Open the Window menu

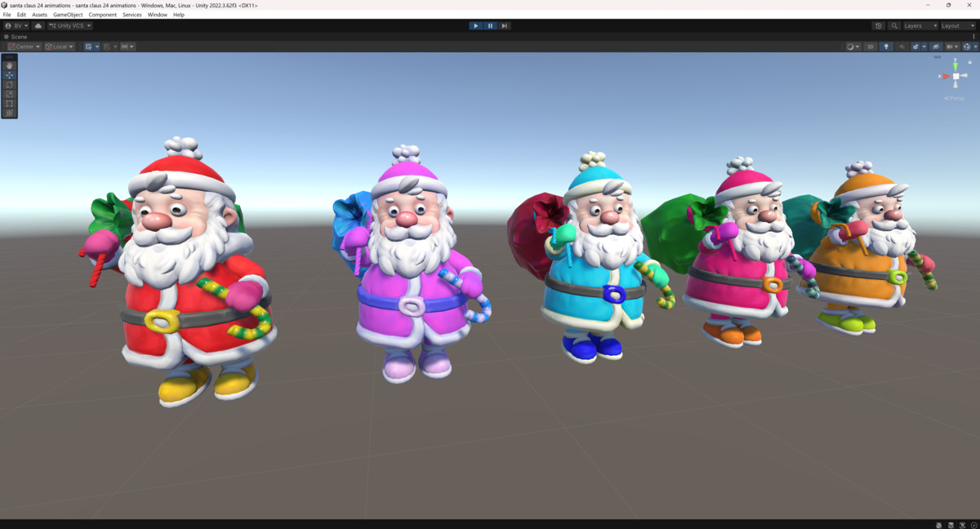[158, 15]
